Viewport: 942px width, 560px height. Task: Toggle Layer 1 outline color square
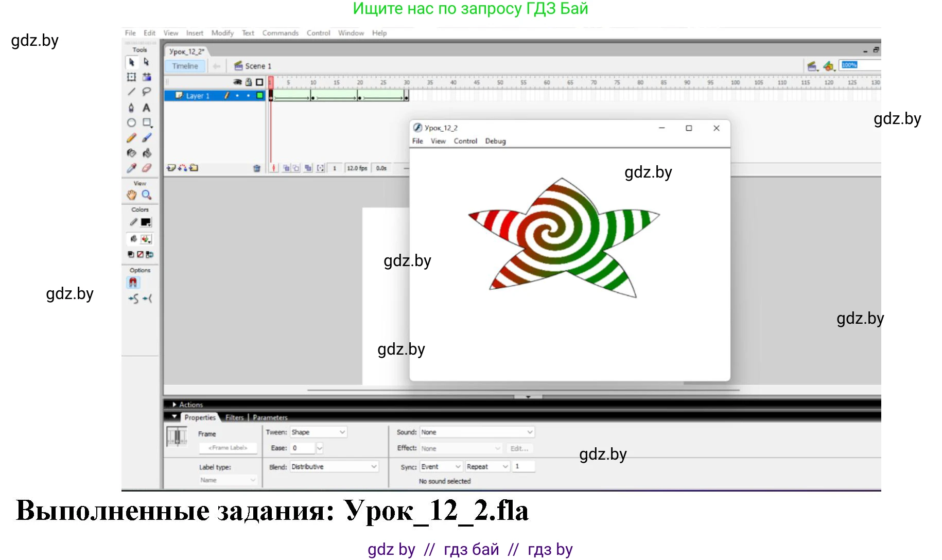259,96
